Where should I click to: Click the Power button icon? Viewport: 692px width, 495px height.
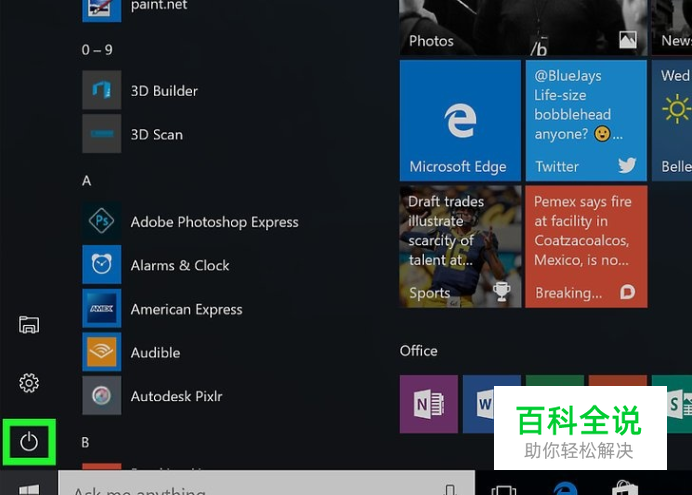(29, 442)
